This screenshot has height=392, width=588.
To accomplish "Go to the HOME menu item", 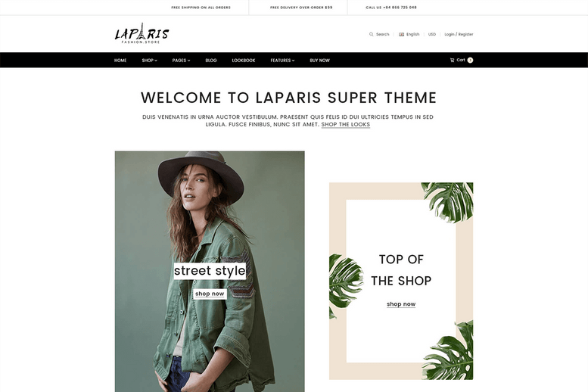I will pyautogui.click(x=120, y=60).
